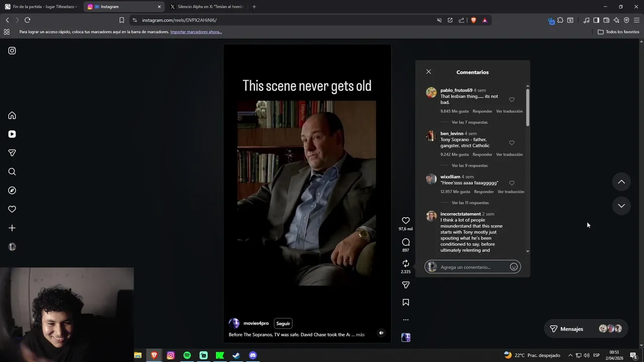Open the reel's comment bubble icon
Viewport: 644px width, 362px height.
pos(406,242)
